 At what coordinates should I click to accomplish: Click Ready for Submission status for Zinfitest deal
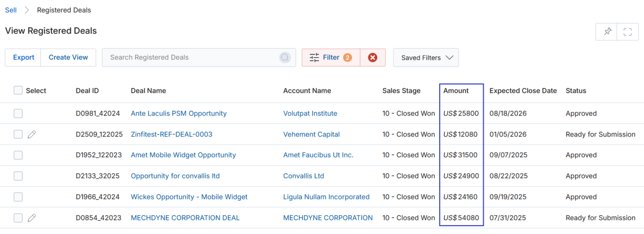[601, 134]
